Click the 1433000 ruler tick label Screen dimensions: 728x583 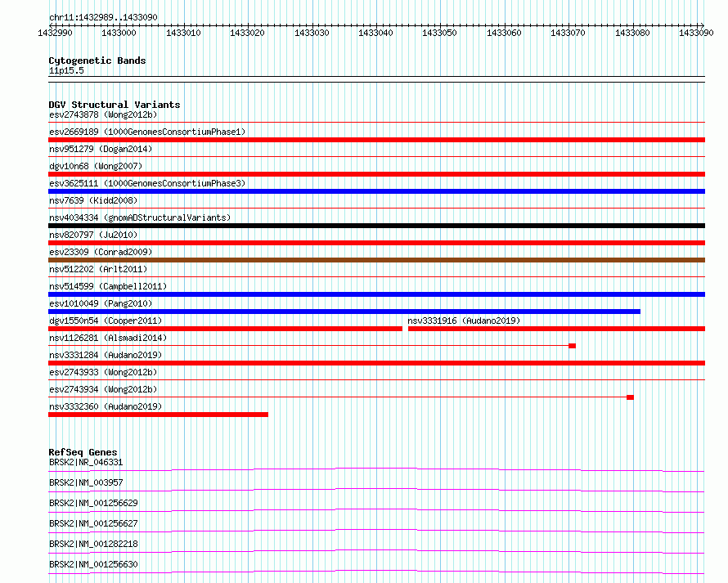pos(119,33)
